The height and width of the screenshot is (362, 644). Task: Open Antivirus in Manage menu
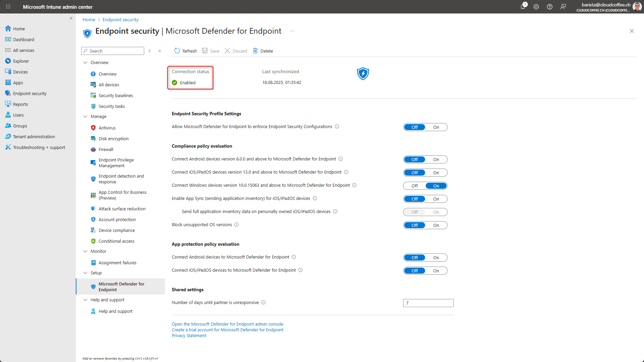(107, 128)
